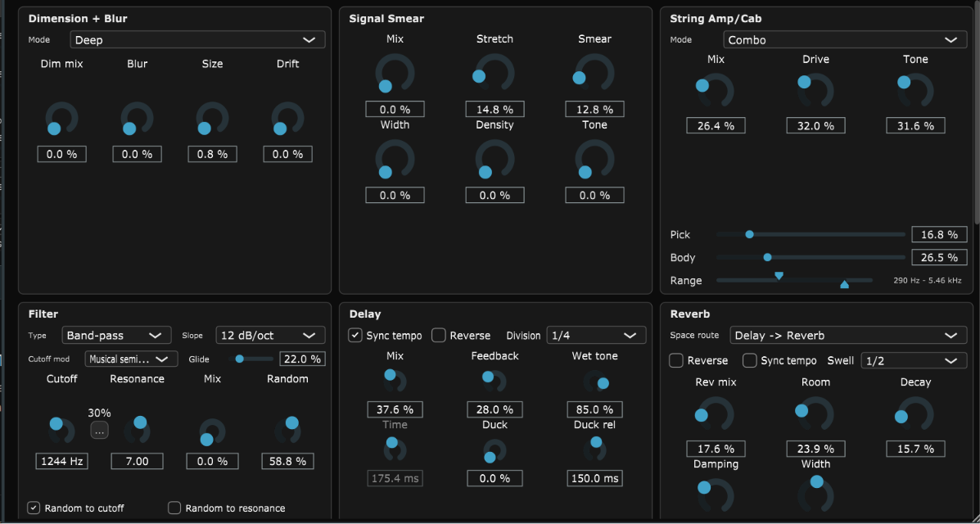Click the Glide value field 22.0 %
This screenshot has width=980, height=524.
tap(302, 359)
